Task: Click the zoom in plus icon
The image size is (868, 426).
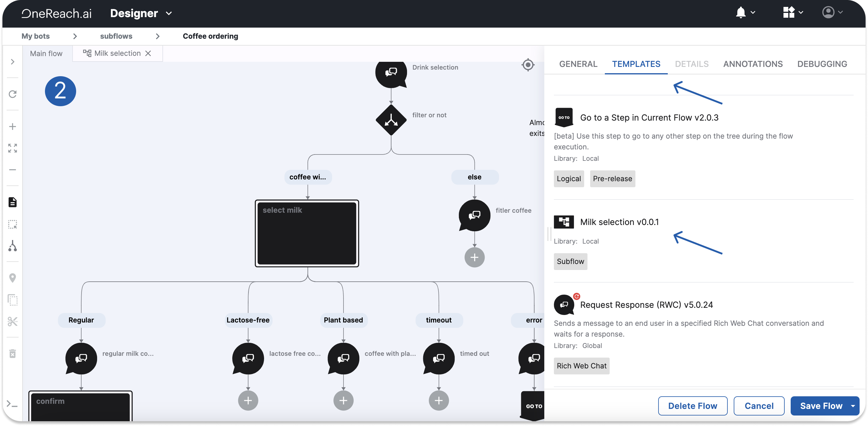Action: (13, 127)
